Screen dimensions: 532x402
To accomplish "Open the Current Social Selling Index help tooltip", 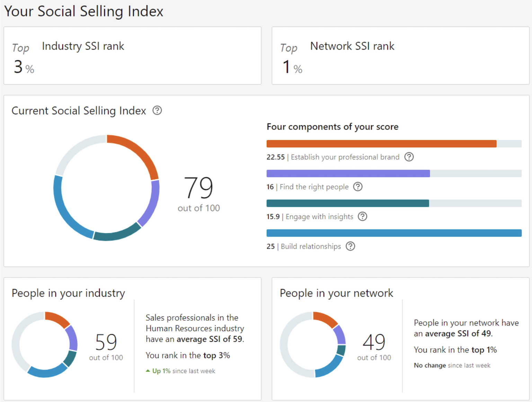I will (157, 110).
